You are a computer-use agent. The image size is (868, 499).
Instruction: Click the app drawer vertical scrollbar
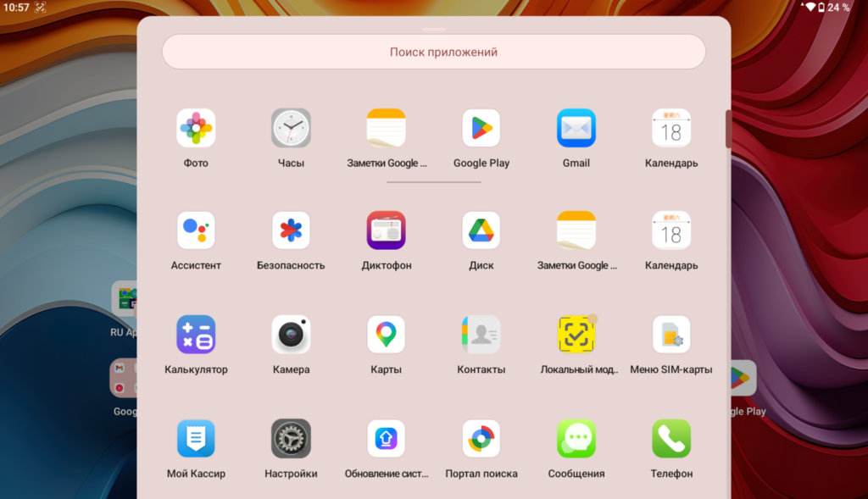727,129
